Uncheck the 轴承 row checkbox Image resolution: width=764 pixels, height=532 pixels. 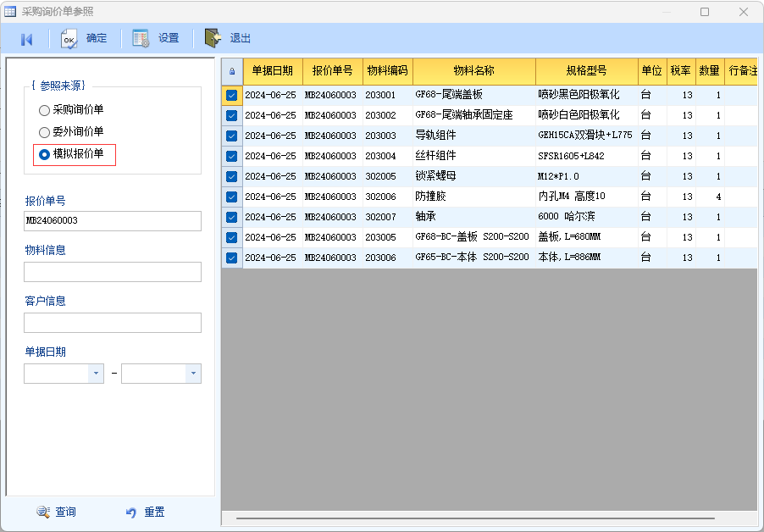[232, 217]
